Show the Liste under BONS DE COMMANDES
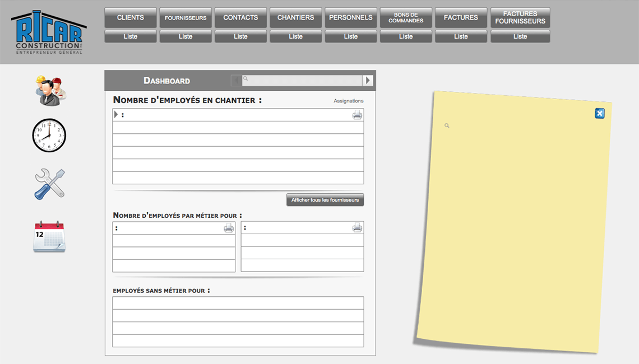This screenshot has height=364, width=639. tap(406, 36)
